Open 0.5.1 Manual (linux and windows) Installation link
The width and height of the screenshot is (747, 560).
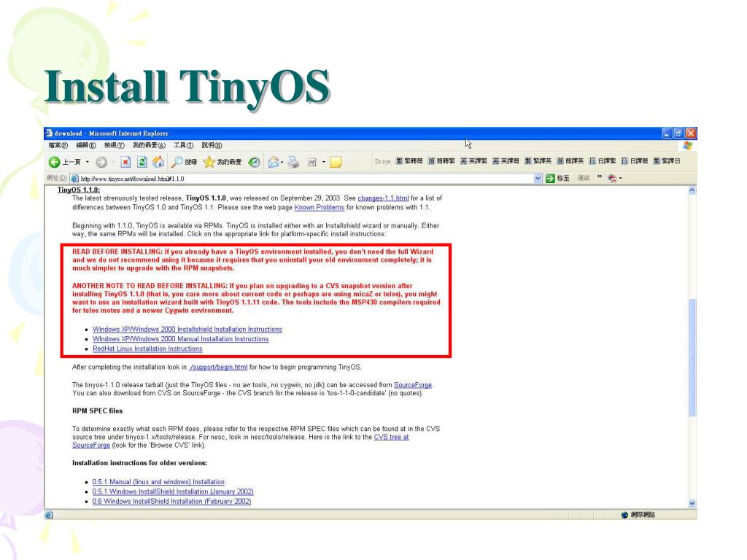[x=158, y=482]
